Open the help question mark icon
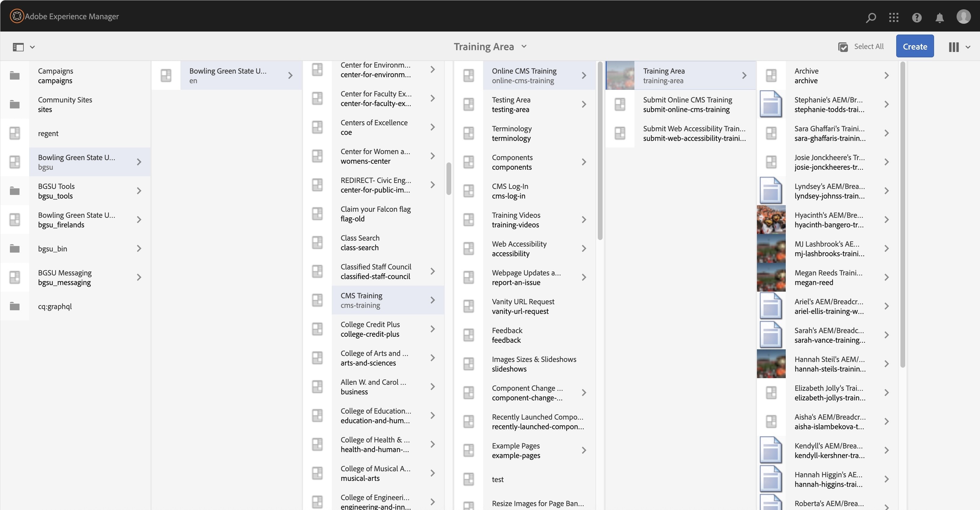980x510 pixels. coord(917,17)
